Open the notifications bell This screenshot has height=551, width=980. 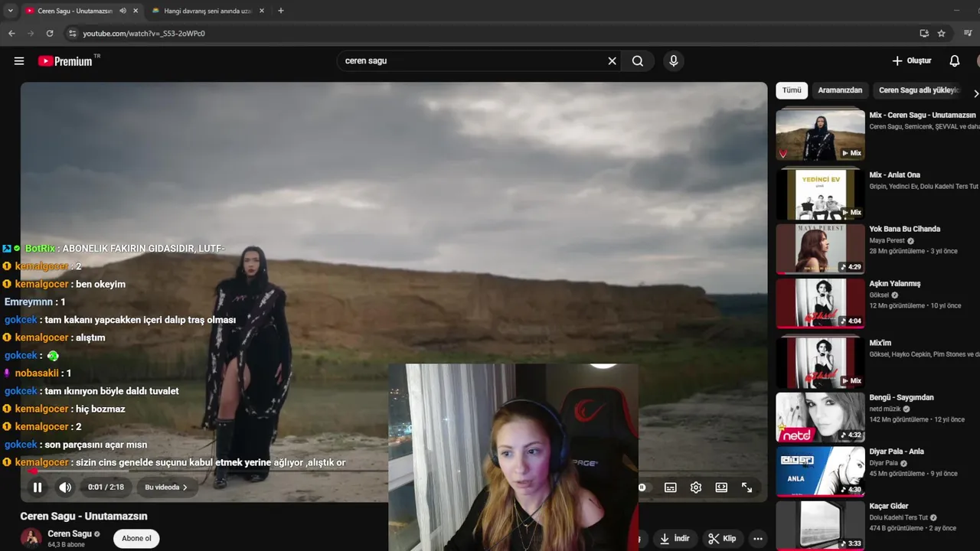(x=955, y=60)
